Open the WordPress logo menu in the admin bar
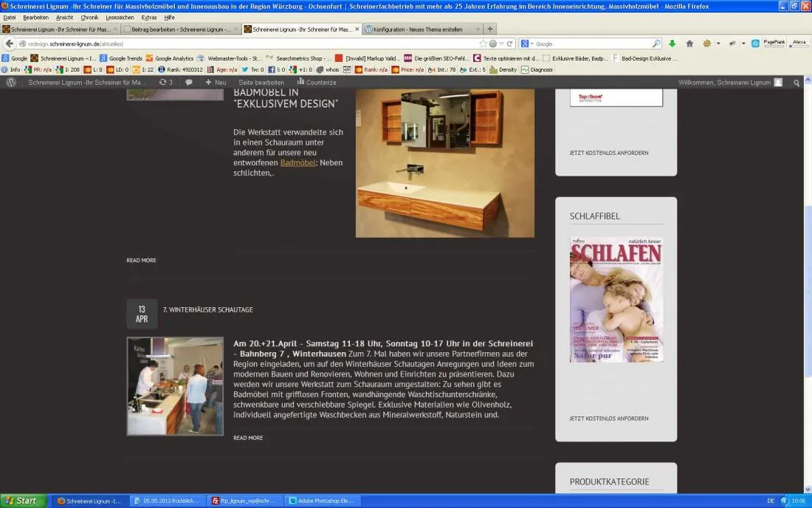Image resolution: width=812 pixels, height=508 pixels. tap(11, 83)
